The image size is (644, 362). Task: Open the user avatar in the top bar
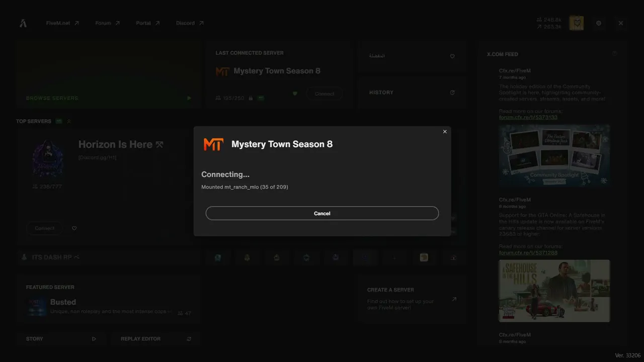click(577, 23)
